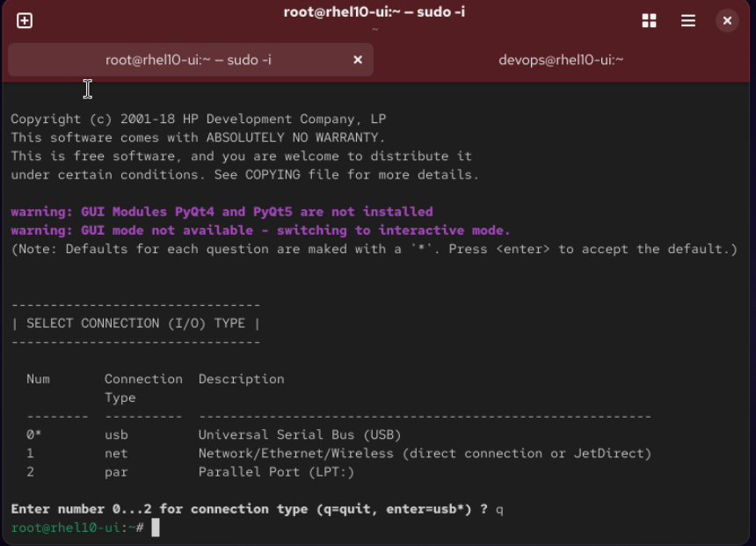The image size is (756, 546).
Task: Click the Parallel Port (LPT:) description
Action: (276, 472)
